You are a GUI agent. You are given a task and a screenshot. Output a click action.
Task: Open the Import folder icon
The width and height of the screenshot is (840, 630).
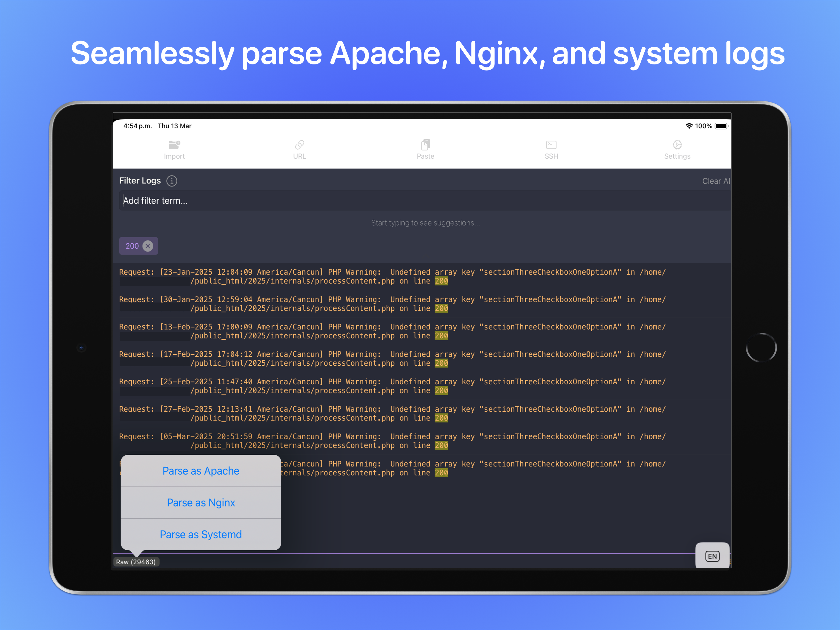point(174,145)
